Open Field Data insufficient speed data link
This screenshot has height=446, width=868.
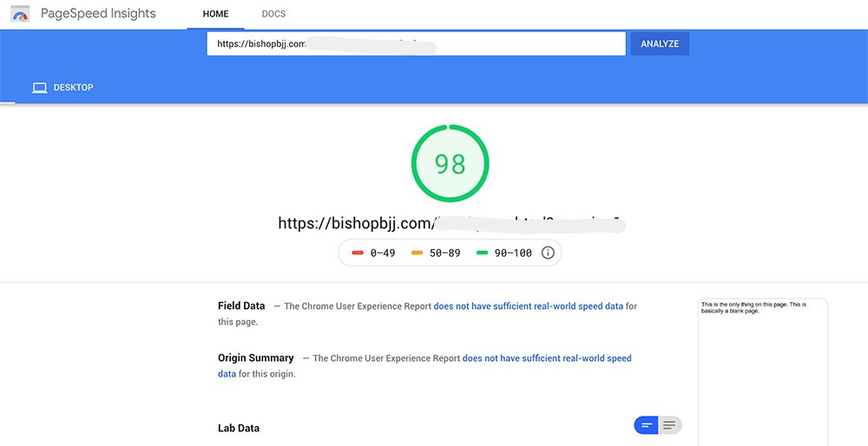(x=528, y=306)
